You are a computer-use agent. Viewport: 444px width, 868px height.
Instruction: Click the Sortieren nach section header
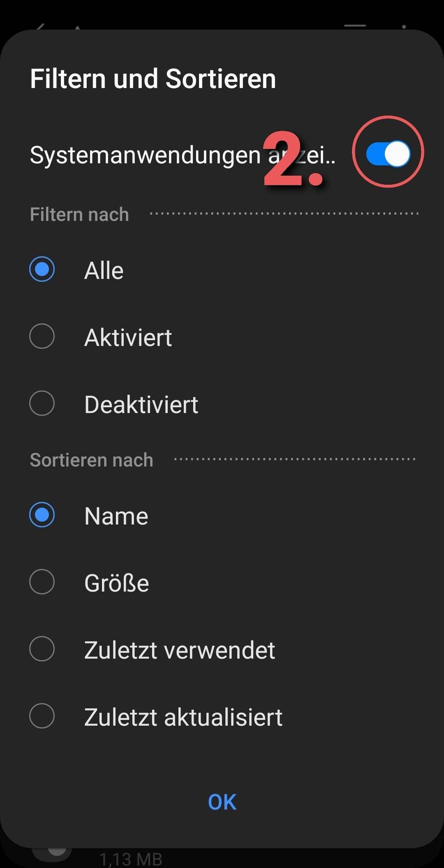pyautogui.click(x=91, y=460)
